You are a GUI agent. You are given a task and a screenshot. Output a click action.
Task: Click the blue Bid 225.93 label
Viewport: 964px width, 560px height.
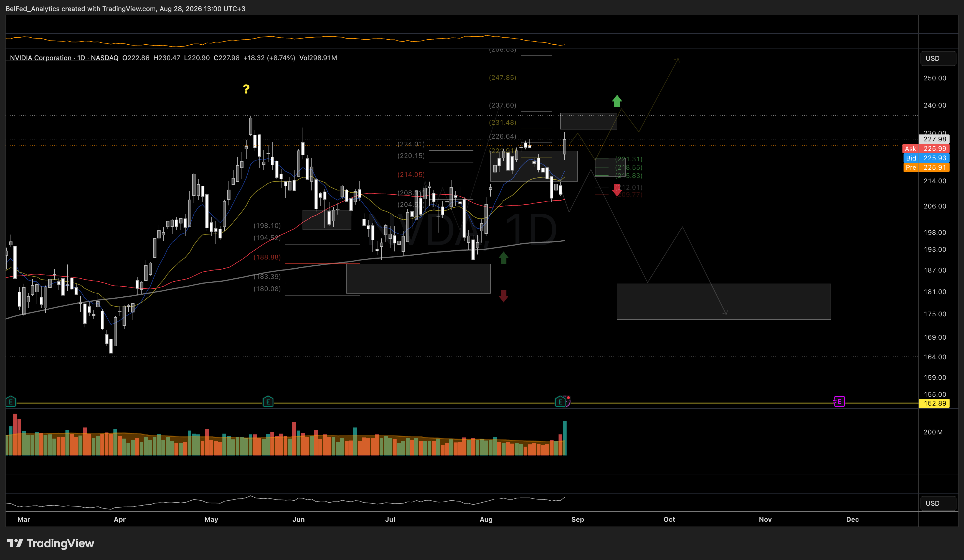(x=926, y=158)
